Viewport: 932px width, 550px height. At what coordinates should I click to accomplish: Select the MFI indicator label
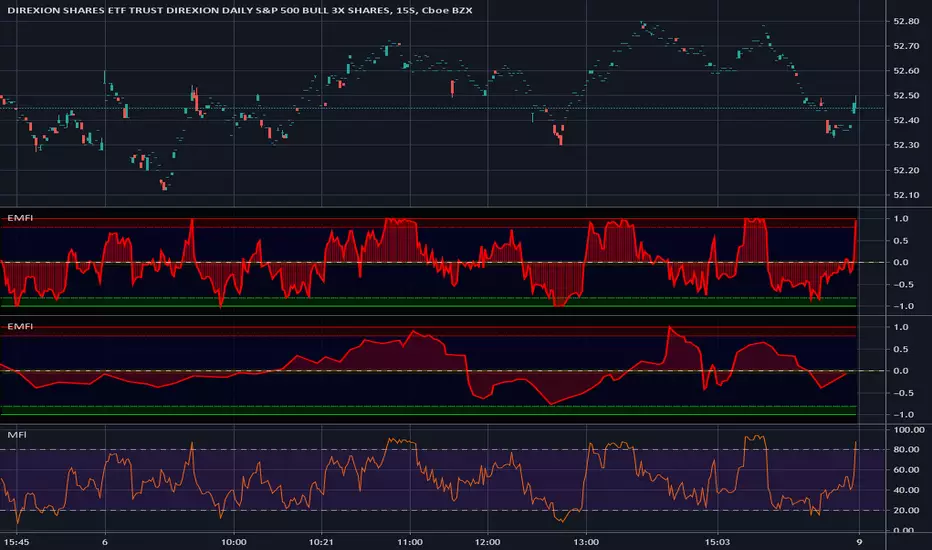[16, 435]
